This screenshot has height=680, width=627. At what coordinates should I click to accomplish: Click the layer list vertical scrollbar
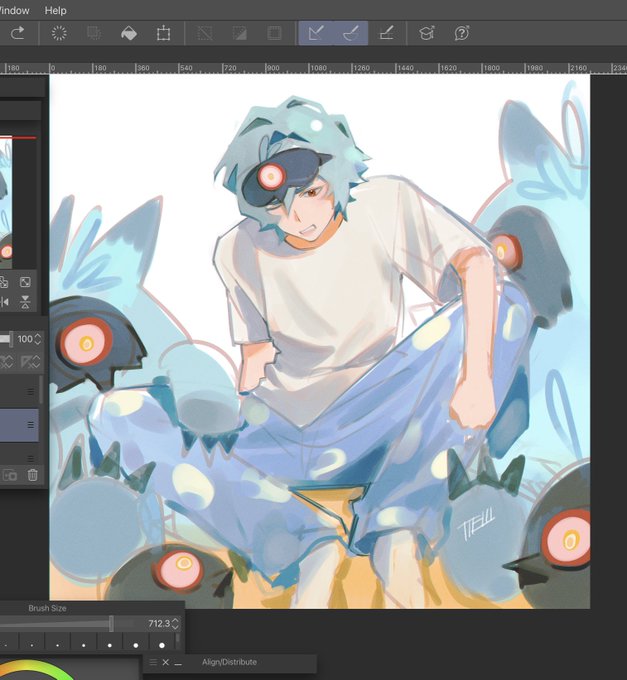click(x=41, y=389)
